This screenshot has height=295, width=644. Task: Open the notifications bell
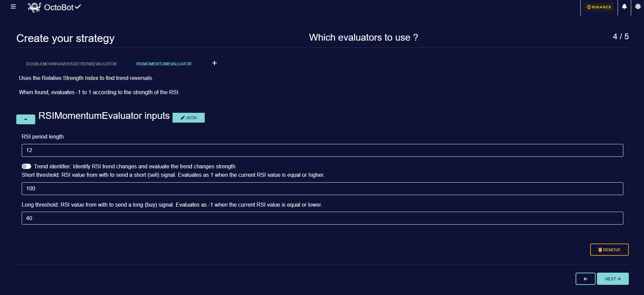point(624,7)
